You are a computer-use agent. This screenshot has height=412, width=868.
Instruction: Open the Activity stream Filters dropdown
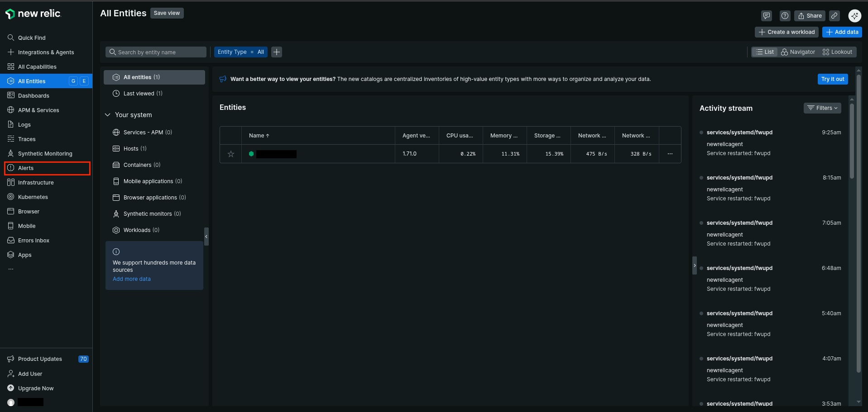point(822,108)
